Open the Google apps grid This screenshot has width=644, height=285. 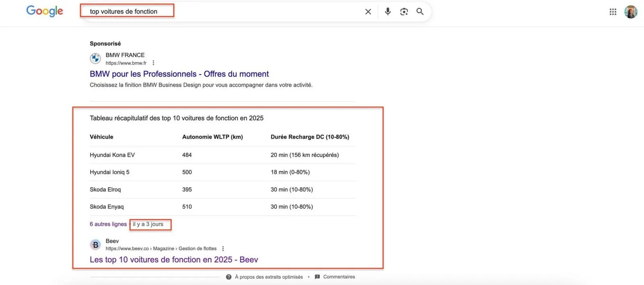point(613,12)
